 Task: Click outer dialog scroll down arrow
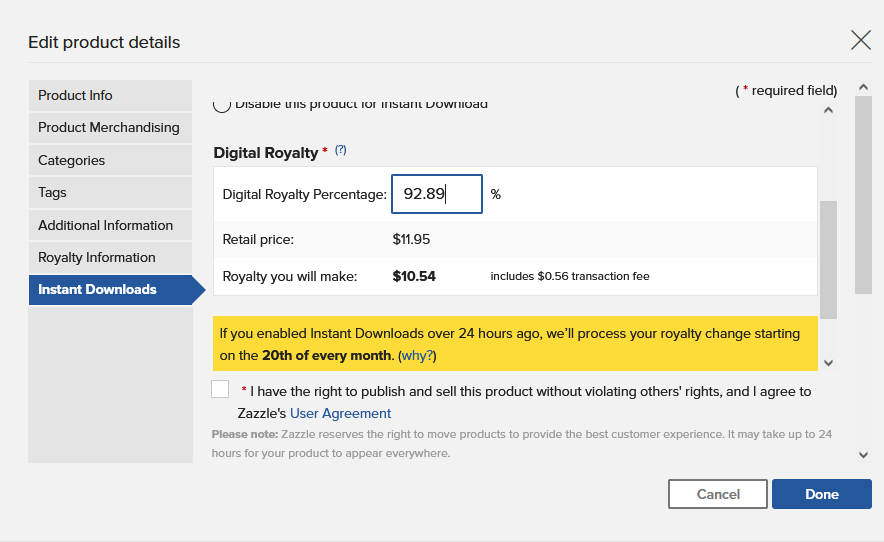pos(864,455)
